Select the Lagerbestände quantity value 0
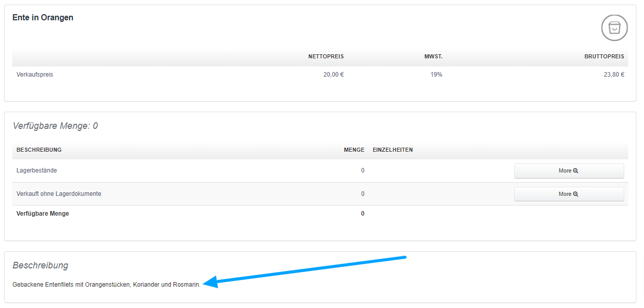Image resolution: width=644 pixels, height=308 pixels. point(363,170)
